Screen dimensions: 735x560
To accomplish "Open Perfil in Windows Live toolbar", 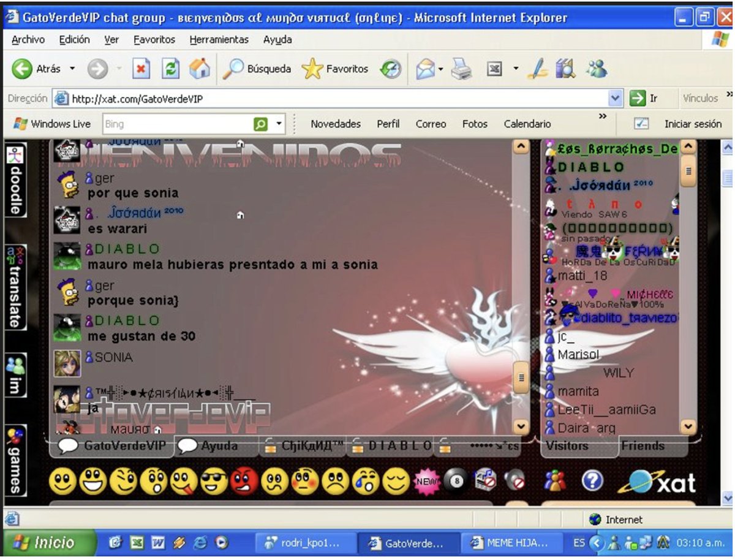I will pos(388,124).
